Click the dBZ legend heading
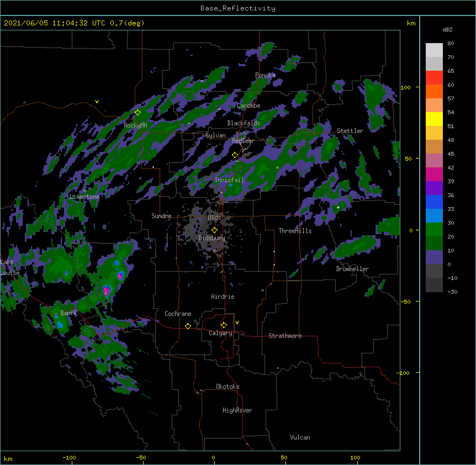 coord(447,29)
